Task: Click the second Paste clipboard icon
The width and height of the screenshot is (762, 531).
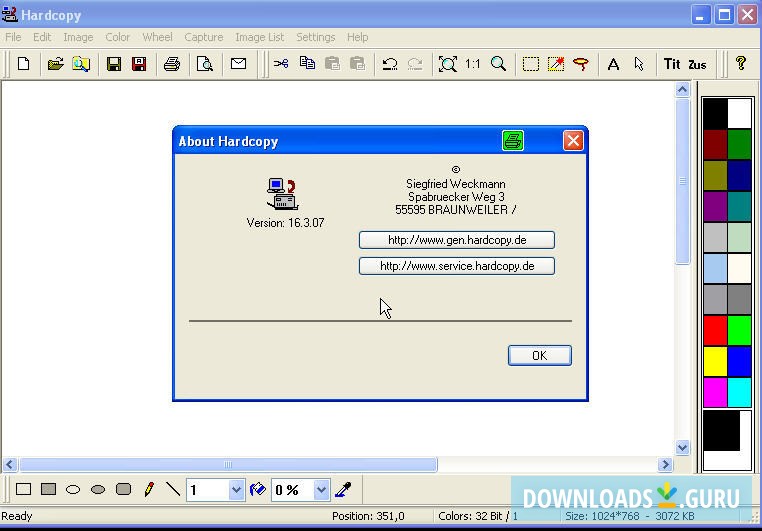Action: 357,64
